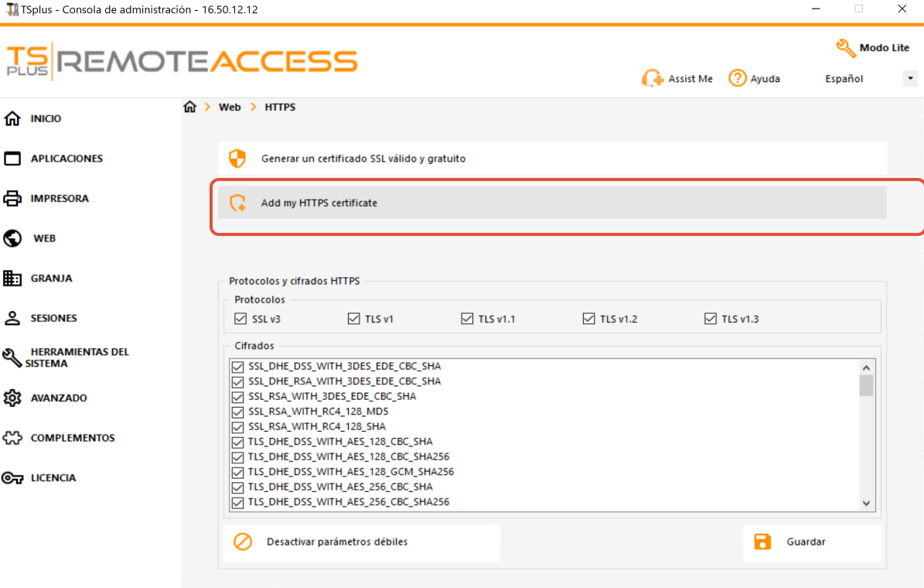This screenshot has width=924, height=588.
Task: Go to the IMPRESORA section
Action: click(x=60, y=198)
